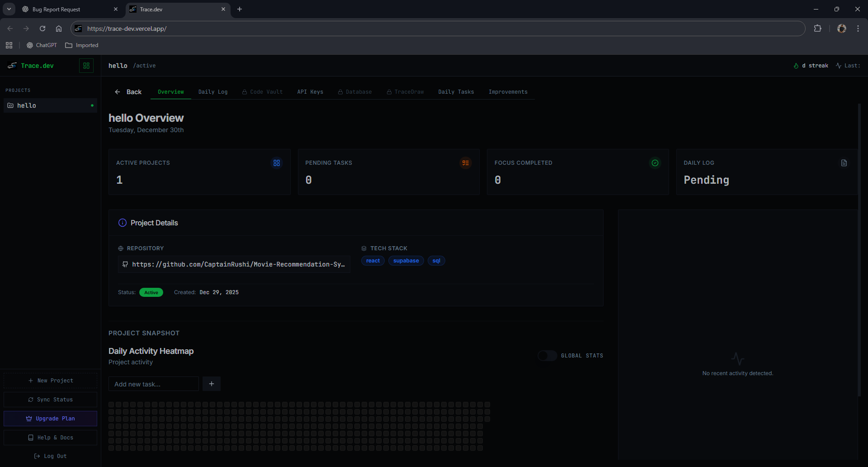
Task: Click the flame streak icon in the header
Action: pos(796,66)
